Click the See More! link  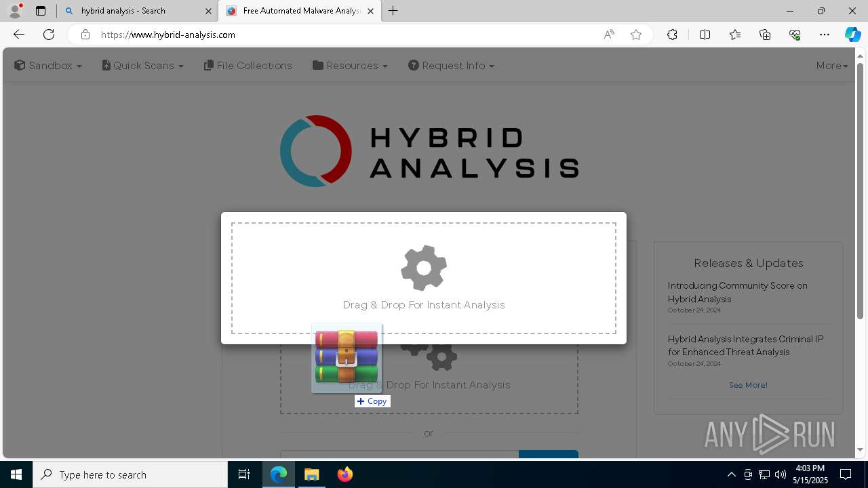(x=748, y=385)
